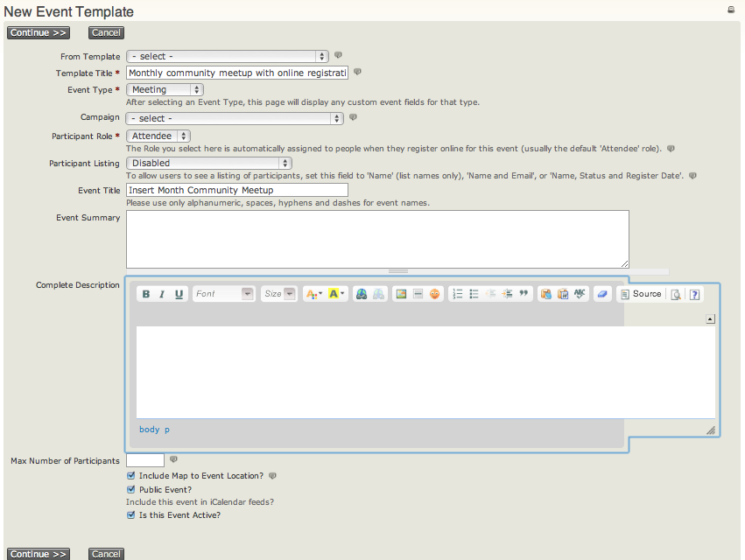Expand the Event Type dropdown
This screenshot has height=560, width=745.
[x=165, y=89]
